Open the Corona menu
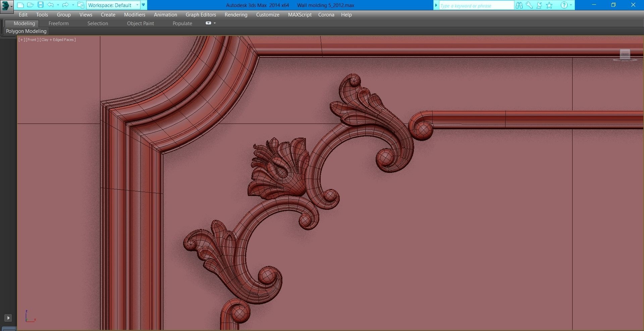644x331 pixels. [326, 15]
